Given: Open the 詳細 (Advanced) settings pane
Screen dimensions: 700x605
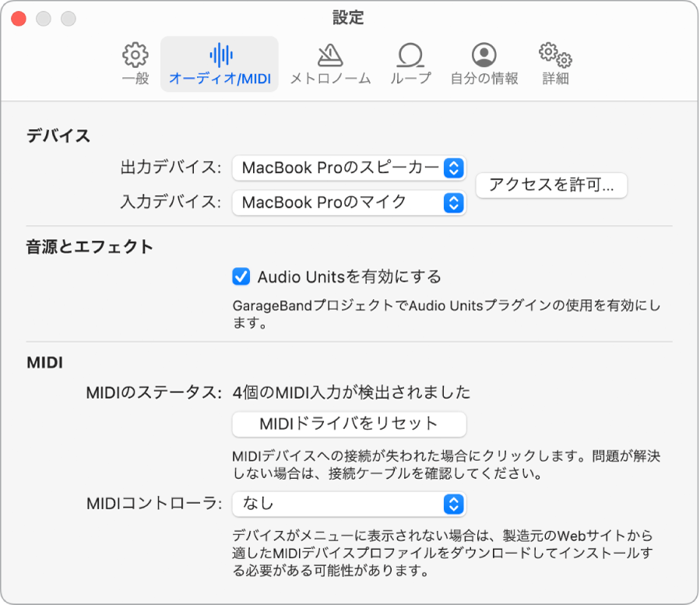Looking at the screenshot, I should coord(554,64).
